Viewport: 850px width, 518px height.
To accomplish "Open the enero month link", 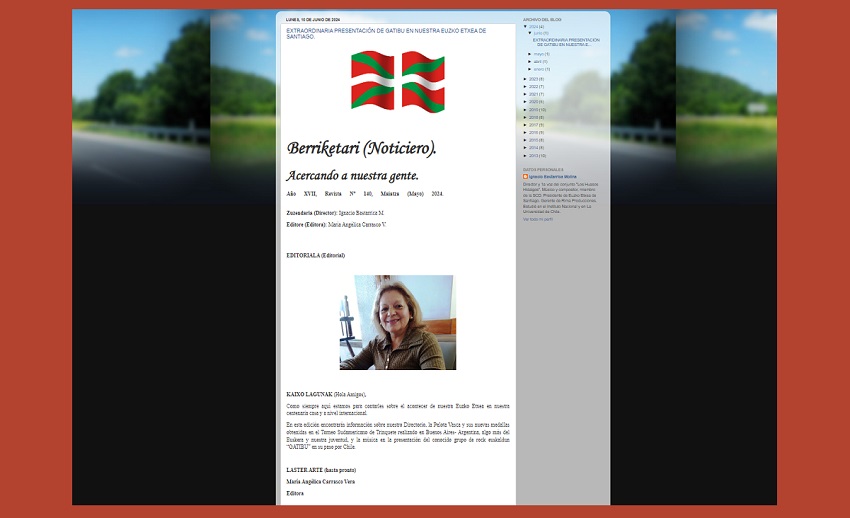I will click(x=538, y=69).
